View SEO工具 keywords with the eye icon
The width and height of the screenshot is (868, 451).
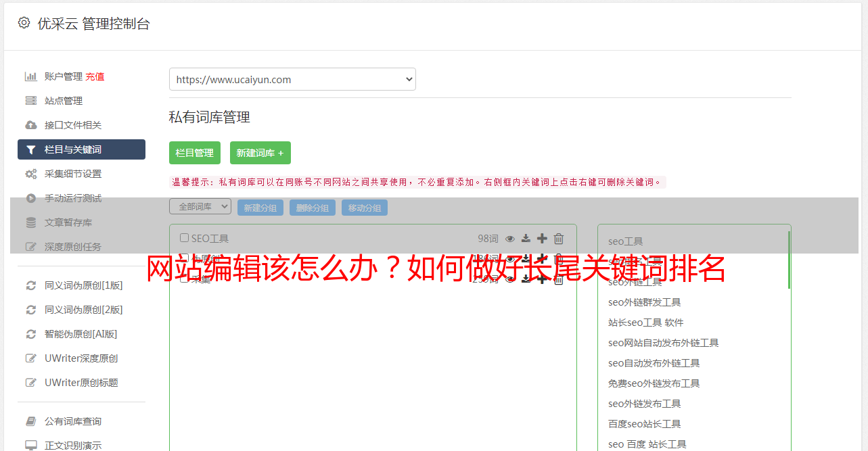click(x=510, y=239)
